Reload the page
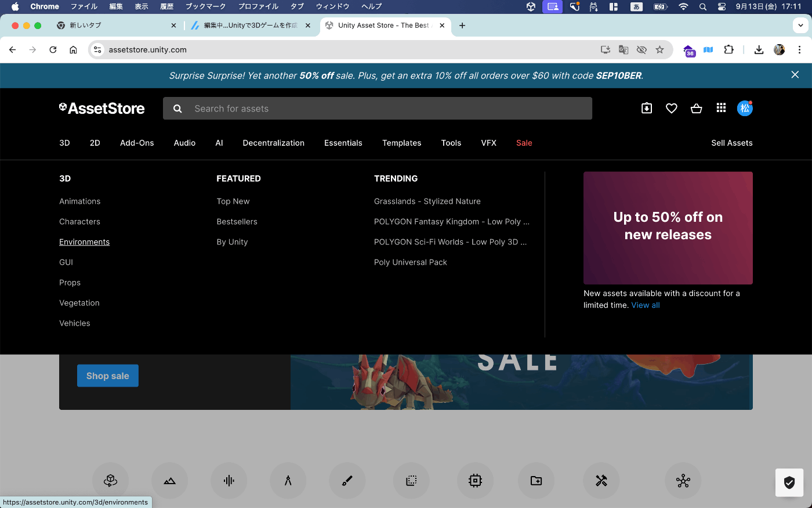The width and height of the screenshot is (812, 508). (53, 50)
